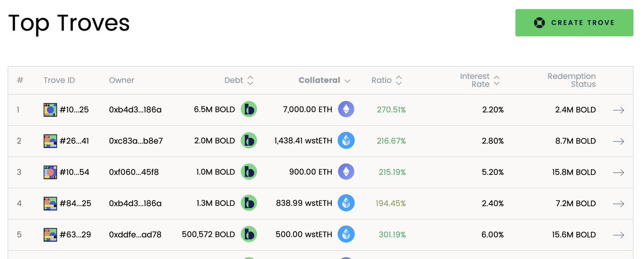644x259 pixels.
Task: Open trove #26...41 avatar icon
Action: 50,141
